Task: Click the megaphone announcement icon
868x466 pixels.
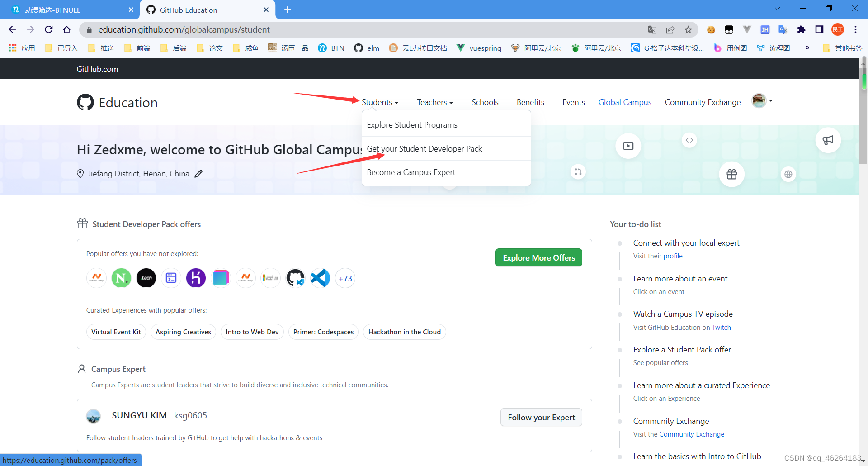Action: point(828,140)
